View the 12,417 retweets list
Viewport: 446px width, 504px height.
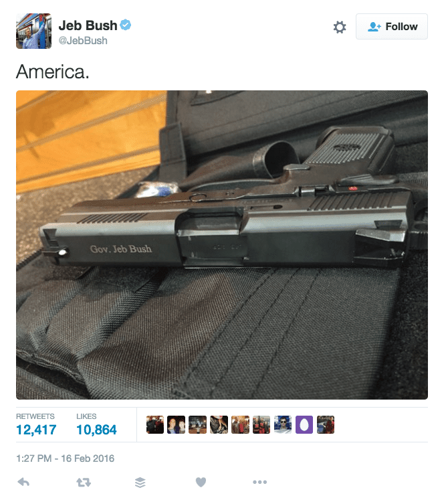36,424
